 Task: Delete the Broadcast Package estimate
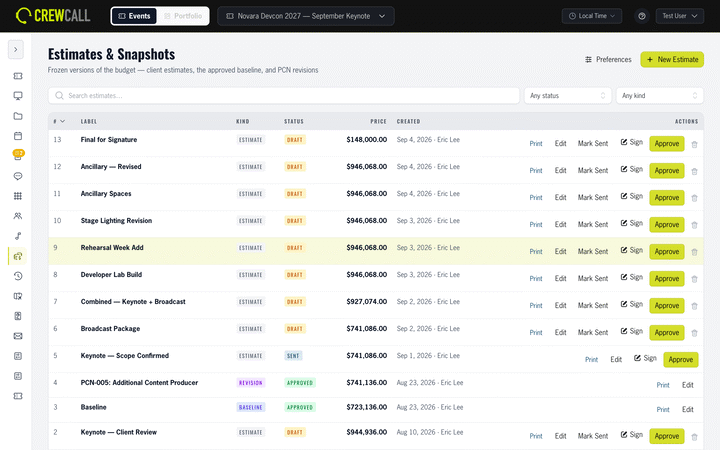(x=694, y=333)
